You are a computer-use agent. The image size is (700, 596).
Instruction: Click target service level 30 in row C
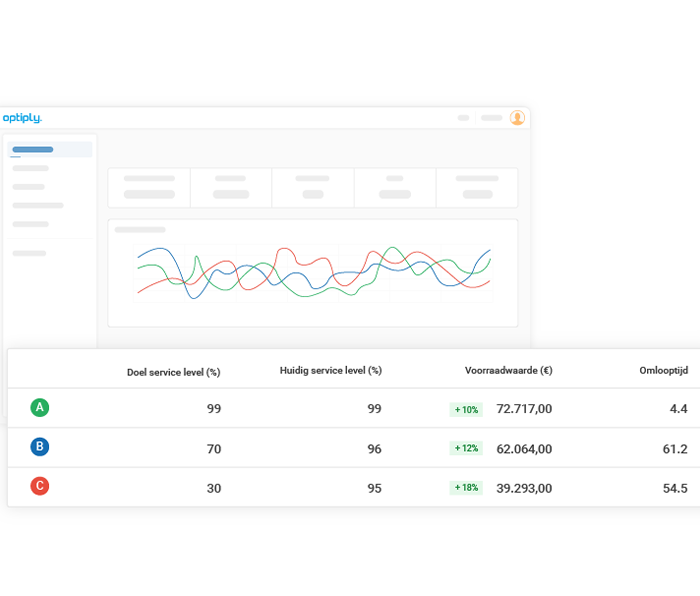coord(214,488)
